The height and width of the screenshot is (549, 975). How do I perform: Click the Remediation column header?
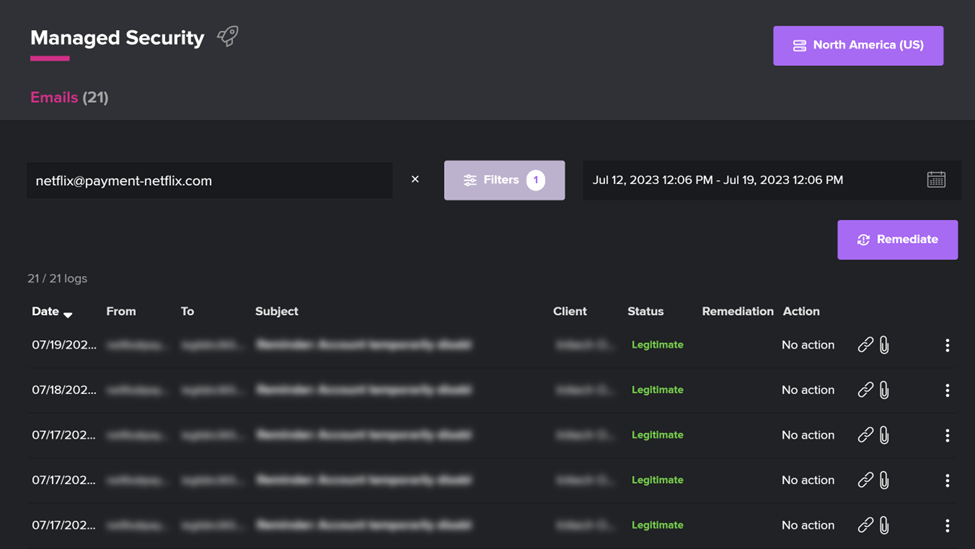pyautogui.click(x=737, y=311)
